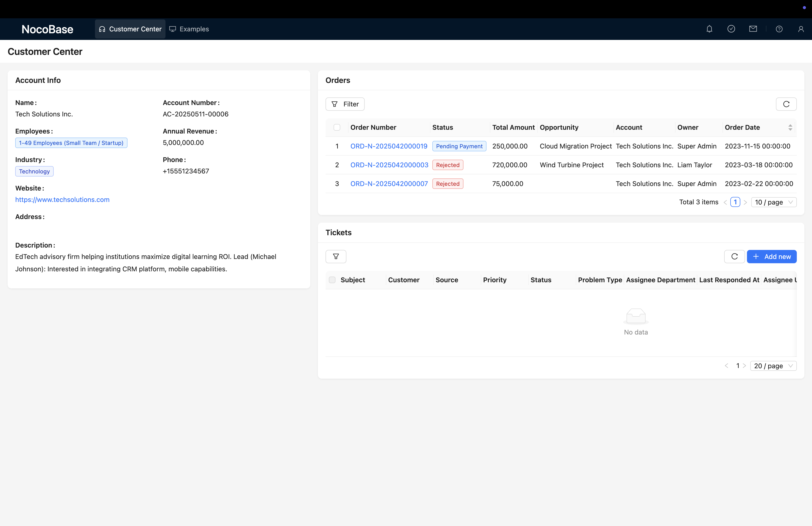The height and width of the screenshot is (526, 812).
Task: Go to next page of Orders
Action: click(x=746, y=202)
